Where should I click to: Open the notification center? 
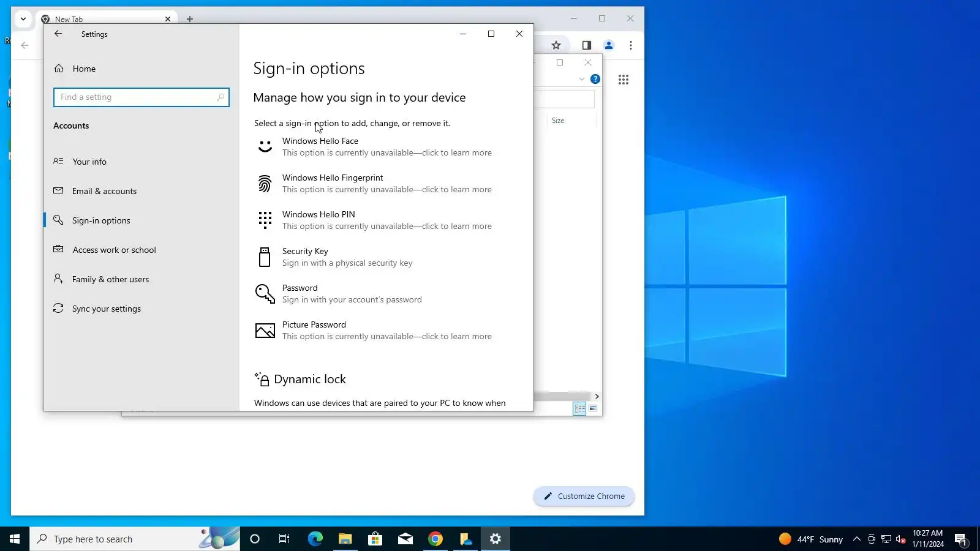pos(960,539)
